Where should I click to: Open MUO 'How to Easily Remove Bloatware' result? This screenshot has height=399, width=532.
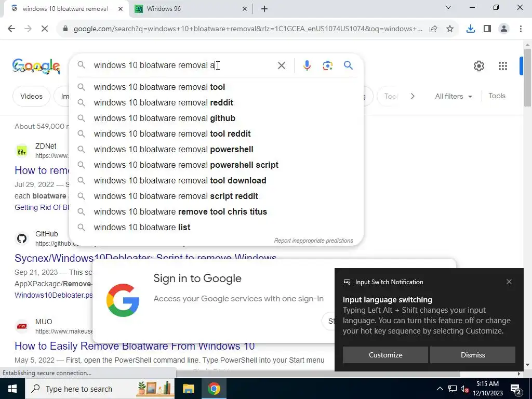click(135, 346)
